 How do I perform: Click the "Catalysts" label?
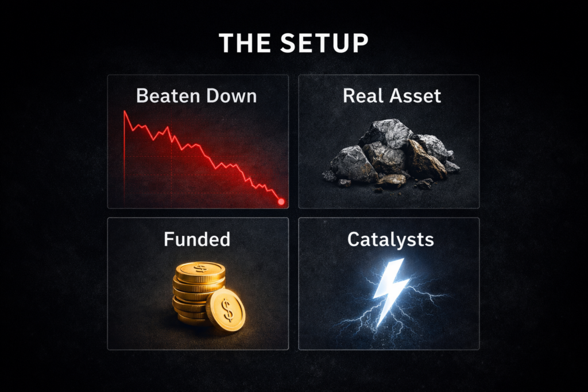point(390,240)
